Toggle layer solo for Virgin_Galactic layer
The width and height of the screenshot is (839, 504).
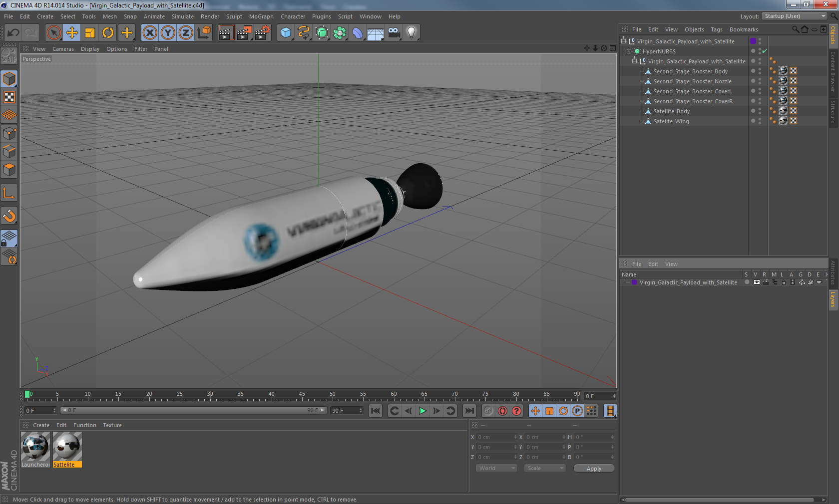[x=747, y=282]
